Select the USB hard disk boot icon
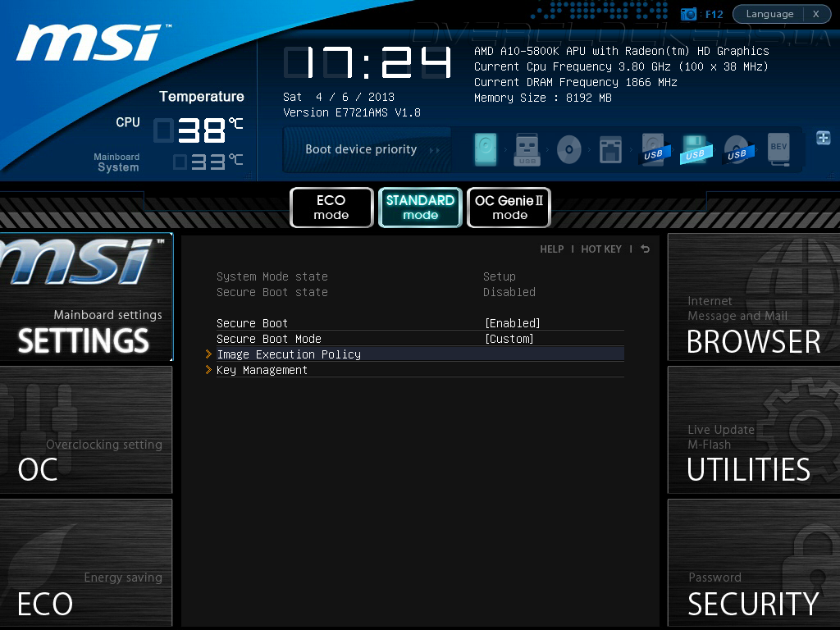The width and height of the screenshot is (840, 630). tap(654, 149)
